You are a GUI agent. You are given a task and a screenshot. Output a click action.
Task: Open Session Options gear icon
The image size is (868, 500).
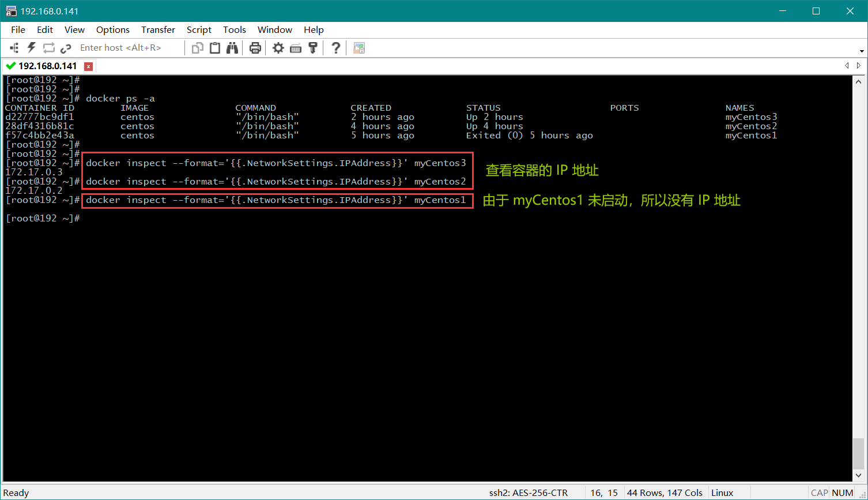278,48
